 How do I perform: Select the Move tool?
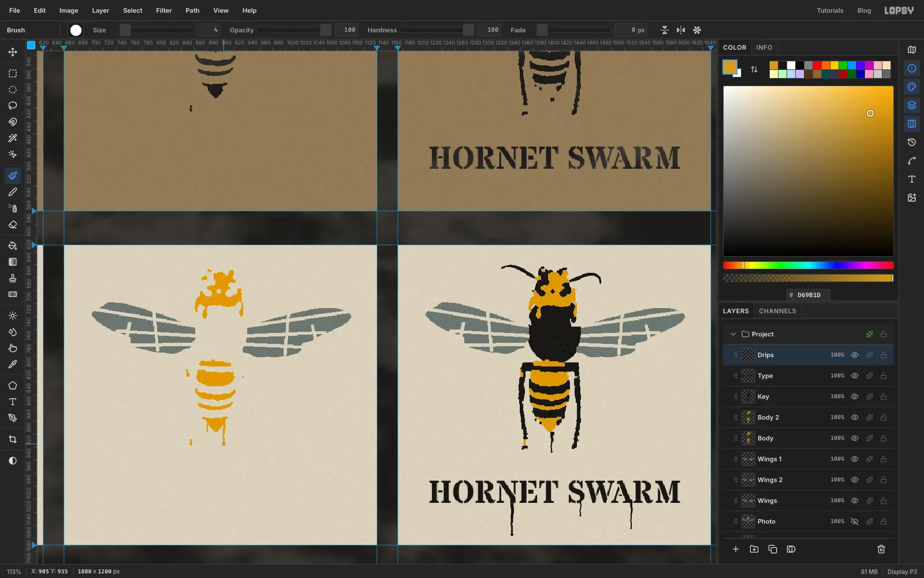(x=13, y=52)
